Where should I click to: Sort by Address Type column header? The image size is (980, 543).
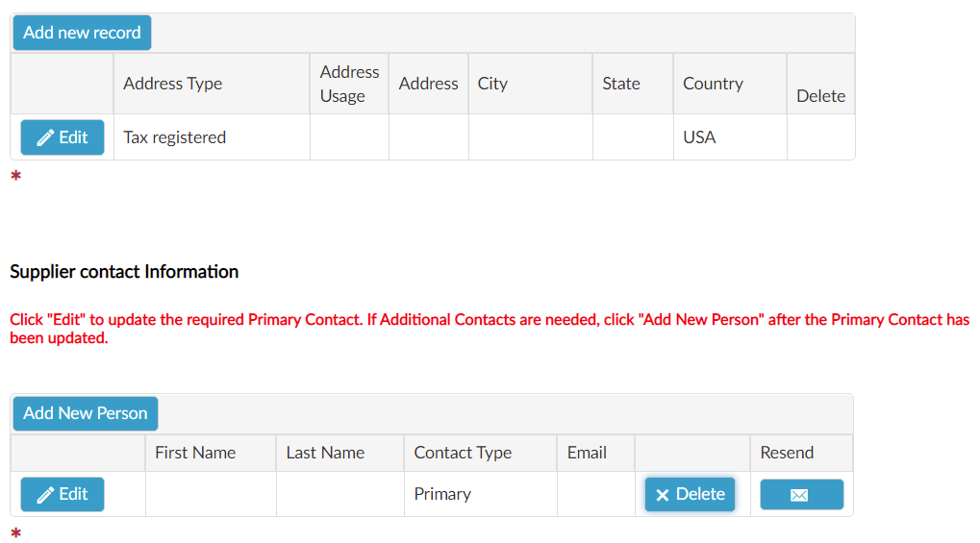point(172,84)
